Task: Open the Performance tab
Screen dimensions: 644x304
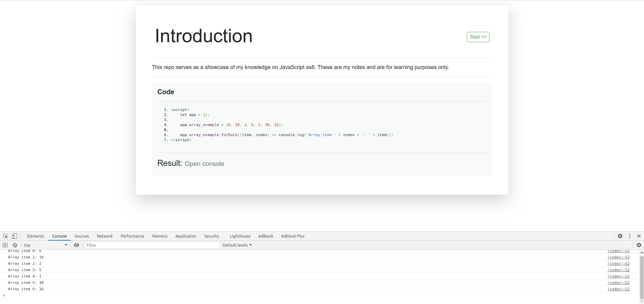Action: tap(132, 236)
